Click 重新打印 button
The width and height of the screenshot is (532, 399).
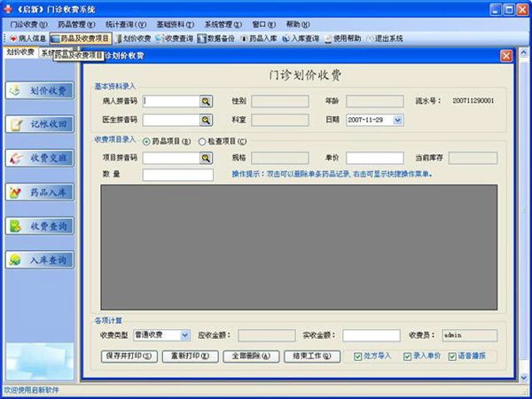tap(190, 356)
